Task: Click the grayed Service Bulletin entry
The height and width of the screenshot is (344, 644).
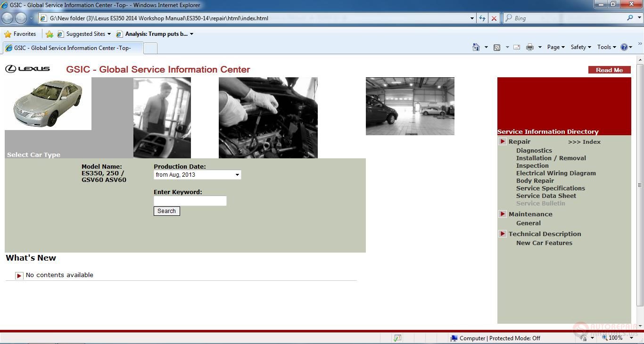Action: click(540, 204)
